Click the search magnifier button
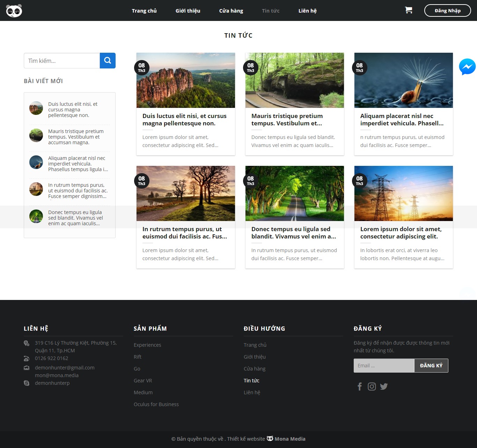477x448 pixels. coord(108,61)
